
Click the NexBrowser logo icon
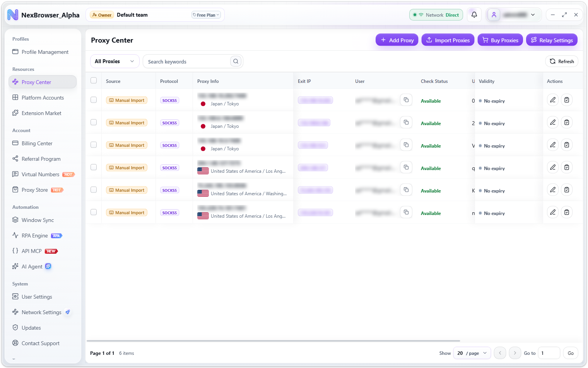point(13,15)
